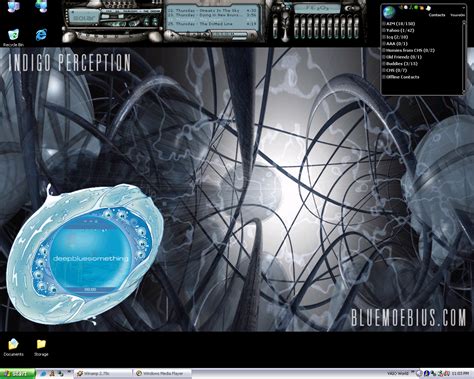474x379 pixels.
Task: Click the orange mail icon in Trillian
Action: point(422,7)
